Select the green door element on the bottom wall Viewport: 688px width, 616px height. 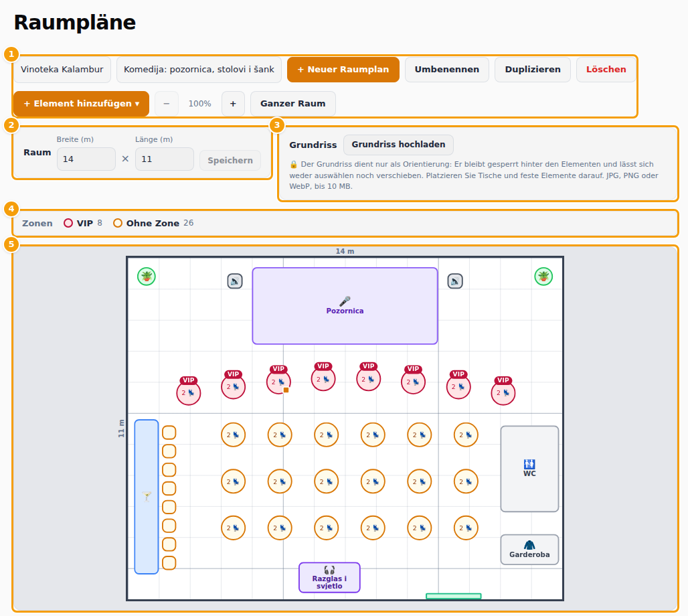click(454, 596)
